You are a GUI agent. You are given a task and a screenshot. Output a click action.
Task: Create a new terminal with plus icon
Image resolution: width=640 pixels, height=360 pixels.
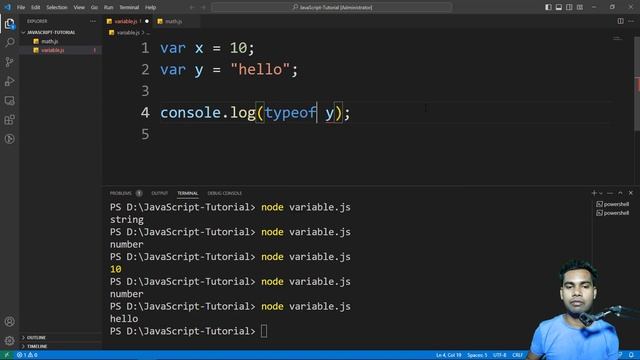(x=594, y=193)
